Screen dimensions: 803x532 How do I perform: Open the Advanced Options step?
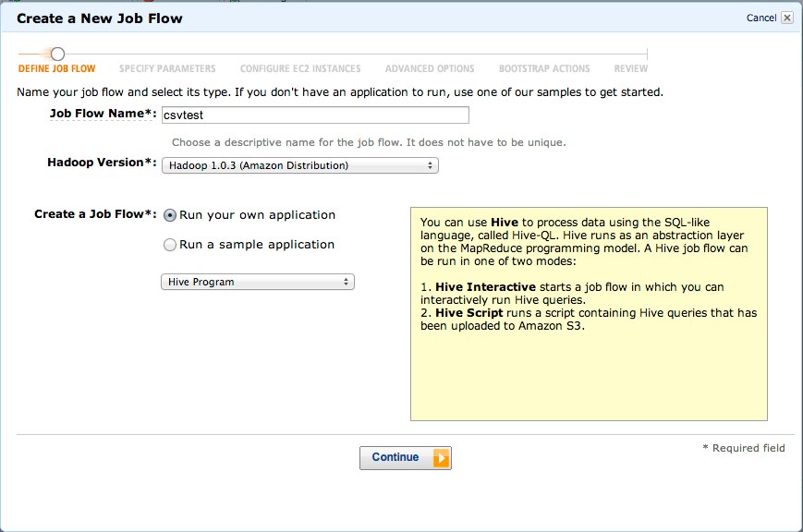430,69
